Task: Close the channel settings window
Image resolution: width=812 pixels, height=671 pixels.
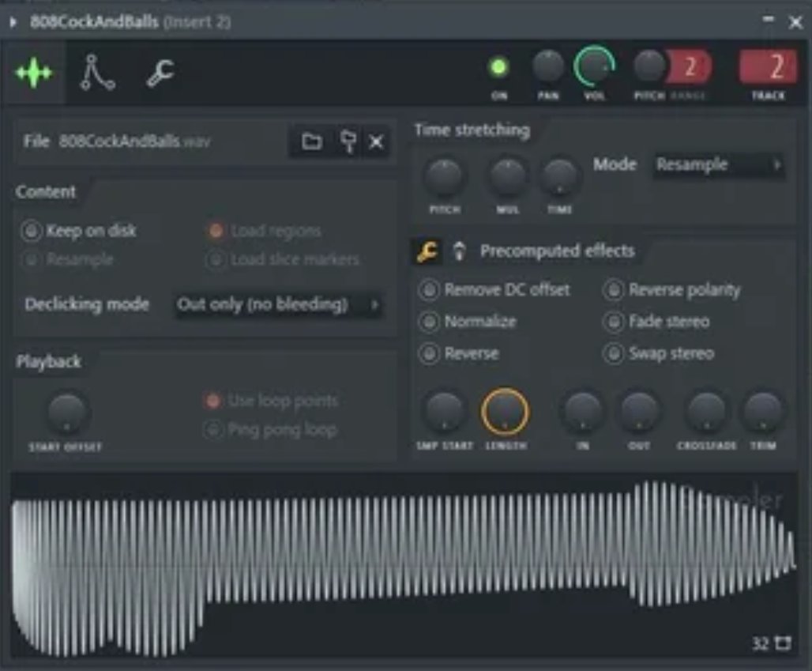Action: (795, 22)
